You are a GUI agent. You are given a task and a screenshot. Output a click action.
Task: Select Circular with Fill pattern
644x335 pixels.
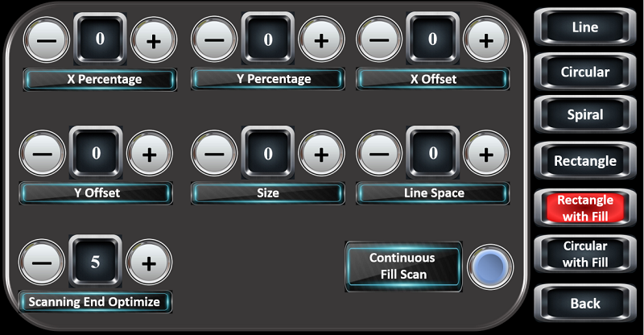tap(585, 254)
